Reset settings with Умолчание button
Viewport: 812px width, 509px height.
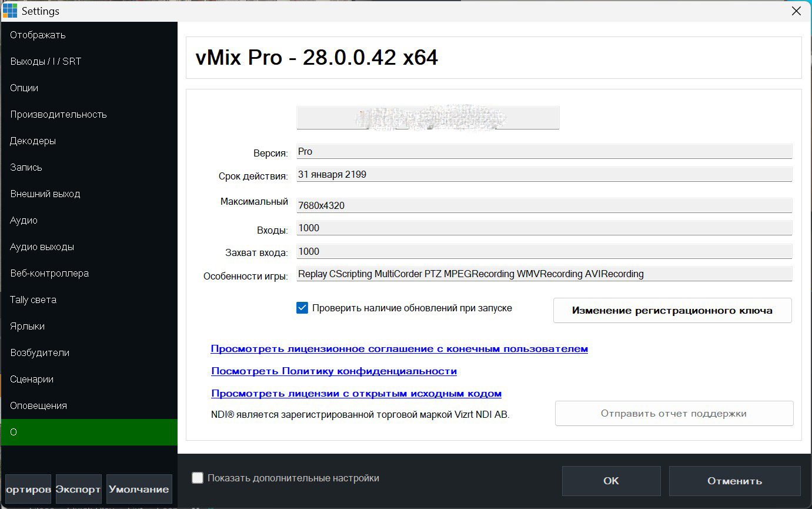139,489
